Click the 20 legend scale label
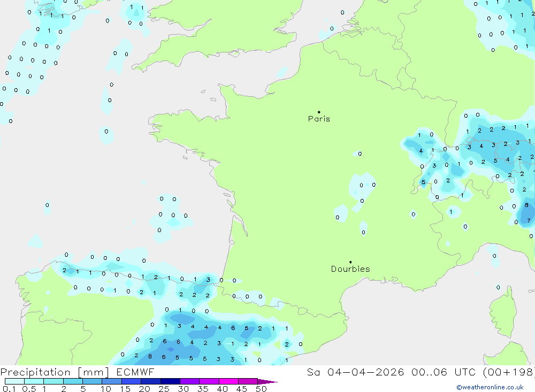 [x=144, y=389]
